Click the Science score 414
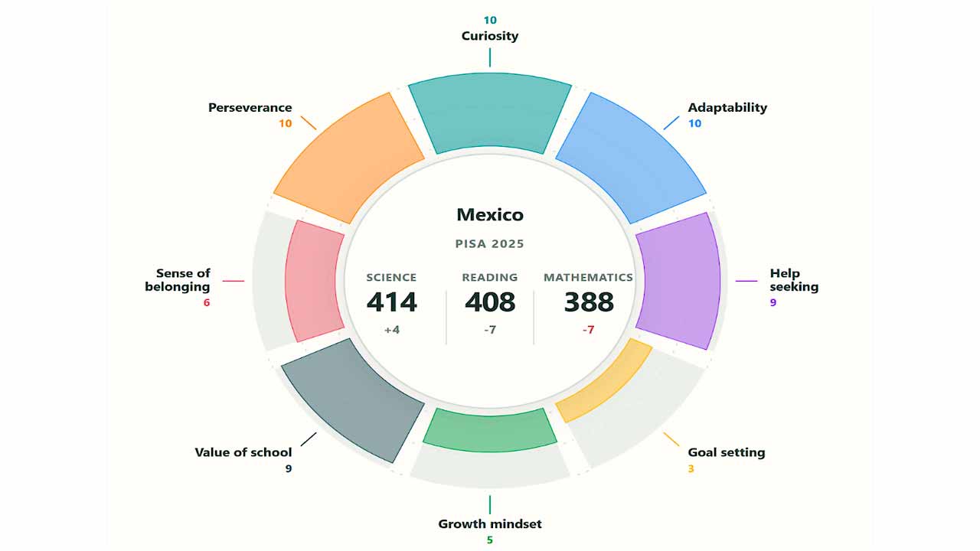Viewport: 980px width, 551px height. (392, 302)
